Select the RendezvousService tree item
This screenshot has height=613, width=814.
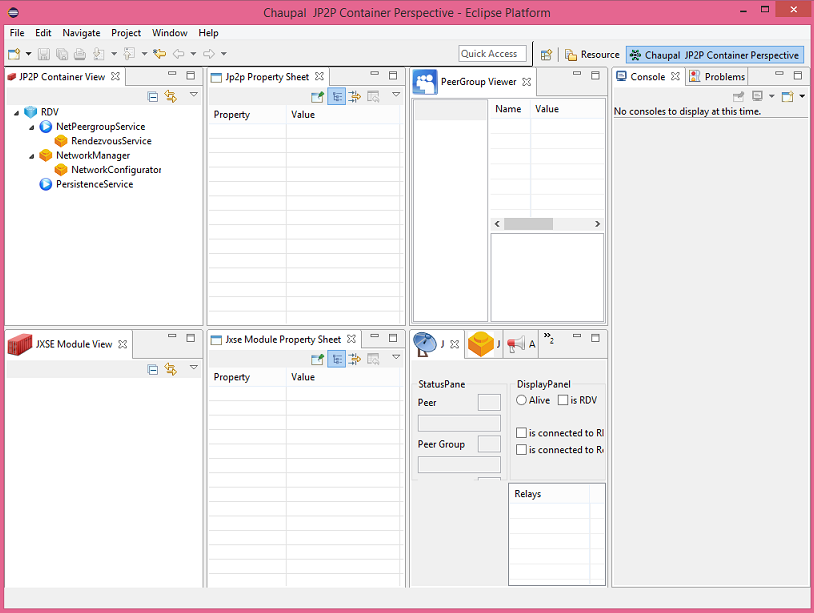tap(103, 141)
